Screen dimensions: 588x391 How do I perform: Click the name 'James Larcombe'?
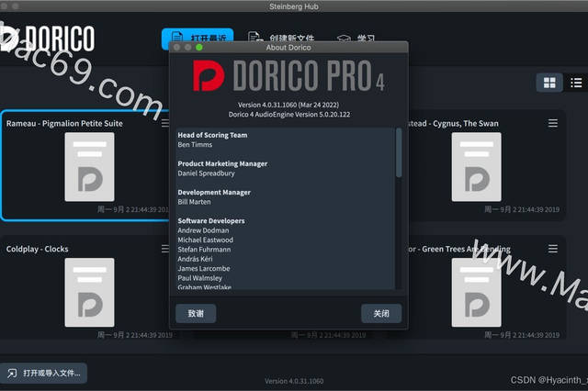tap(204, 269)
